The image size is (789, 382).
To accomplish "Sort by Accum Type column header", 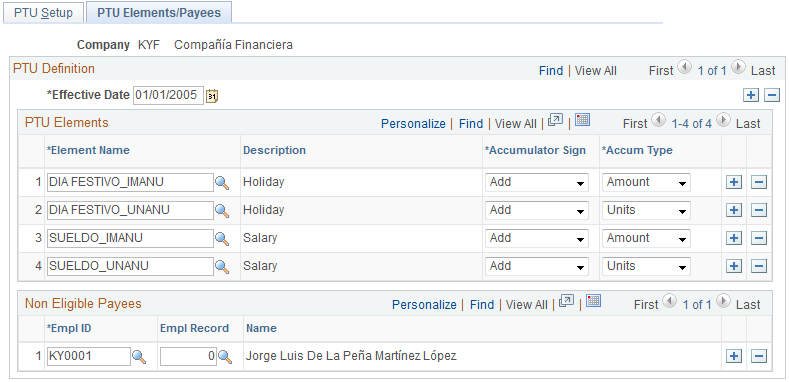I will [637, 150].
